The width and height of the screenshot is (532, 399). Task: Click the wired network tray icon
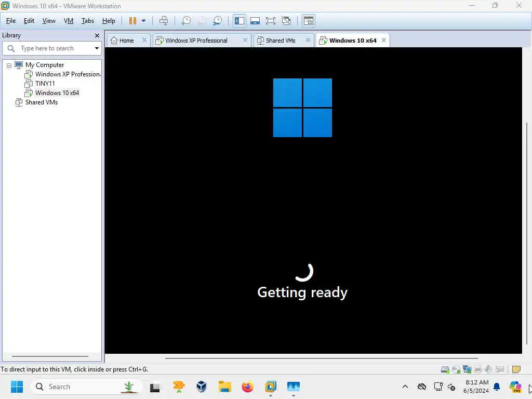pos(437,387)
